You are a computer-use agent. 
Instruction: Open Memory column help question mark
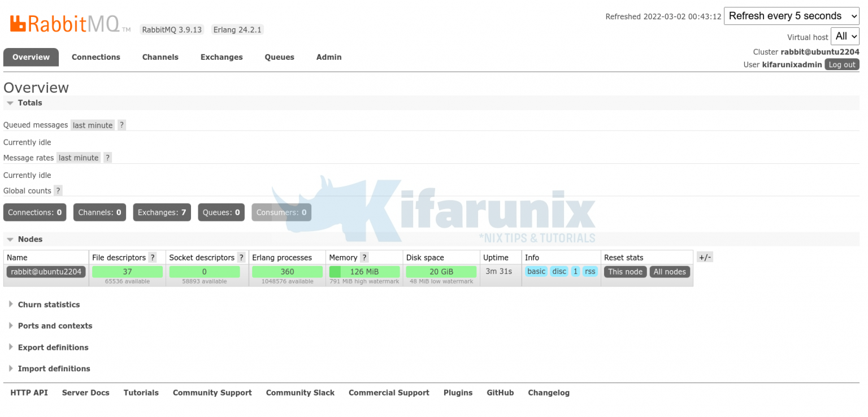(364, 258)
